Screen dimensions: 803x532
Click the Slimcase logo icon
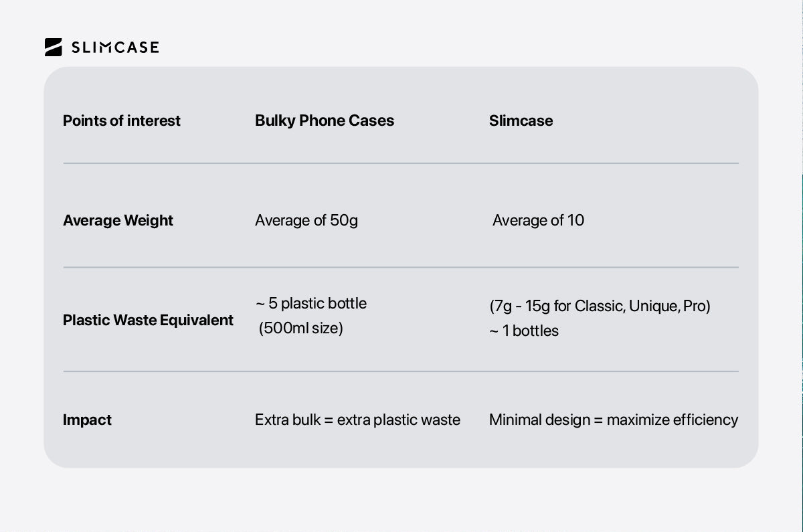click(x=54, y=47)
